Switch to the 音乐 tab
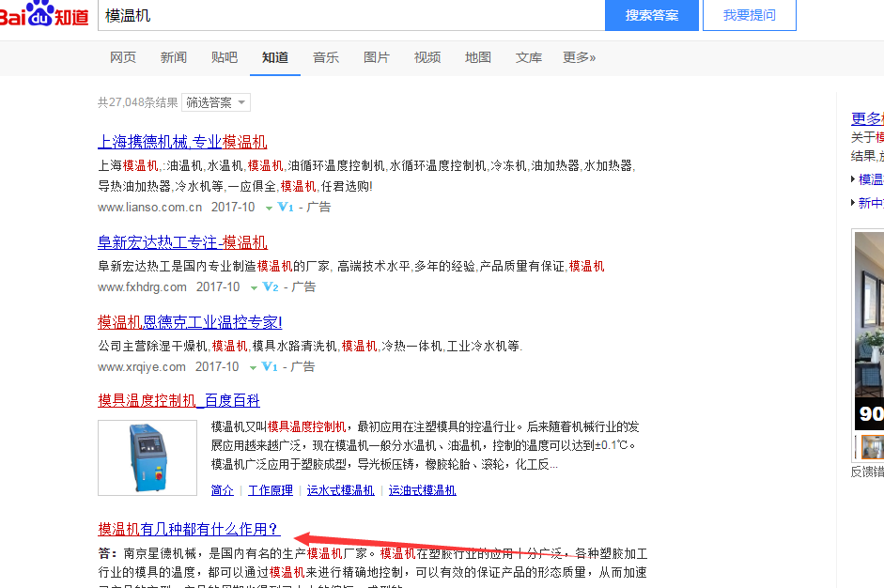The image size is (884, 588). [326, 57]
